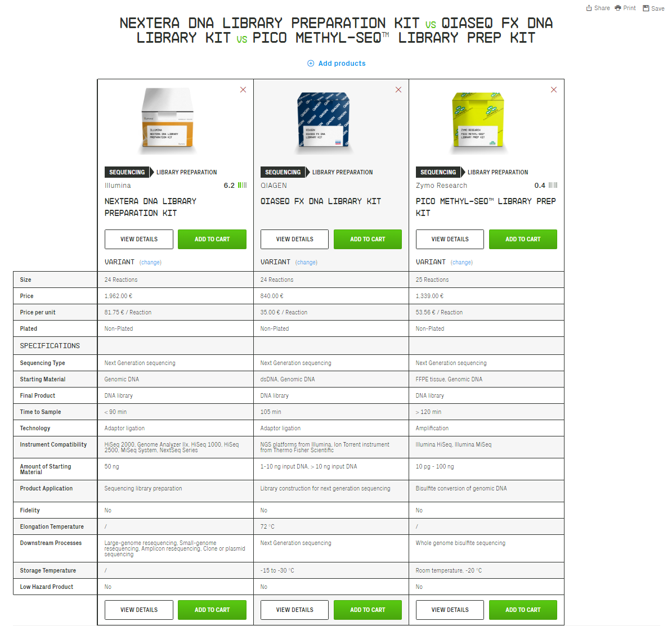Screen dimensions: 672x626
Task: Remove QIAseq FX kit with red X
Action: 398,89
